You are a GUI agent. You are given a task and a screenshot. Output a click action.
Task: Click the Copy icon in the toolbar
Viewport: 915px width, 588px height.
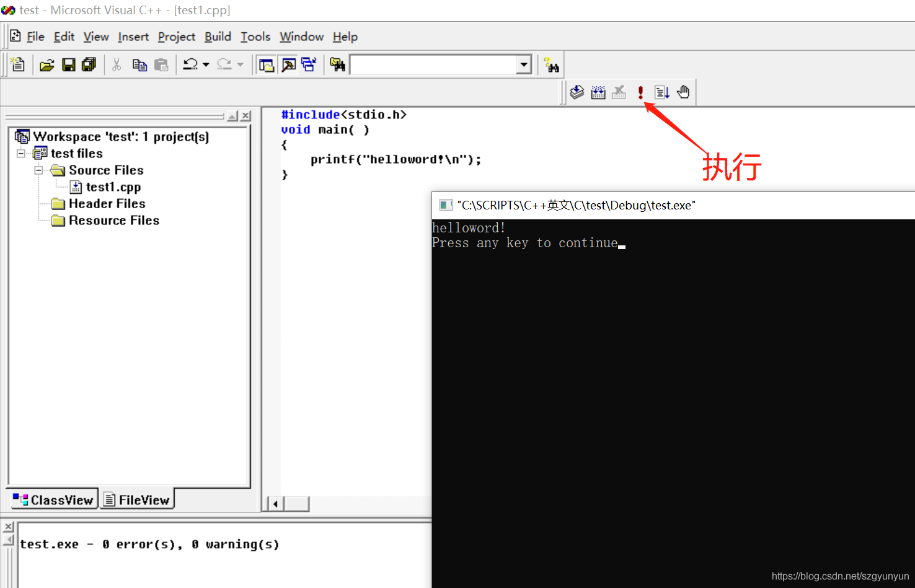139,64
